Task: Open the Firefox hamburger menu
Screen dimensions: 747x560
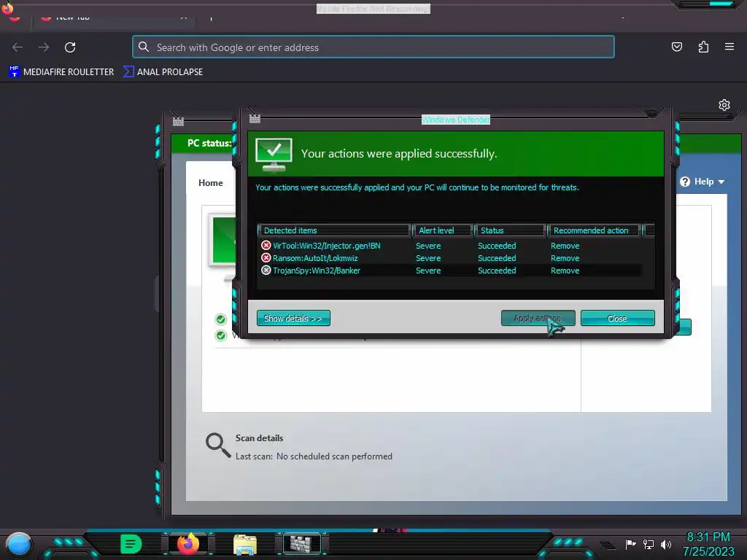Action: click(x=729, y=47)
